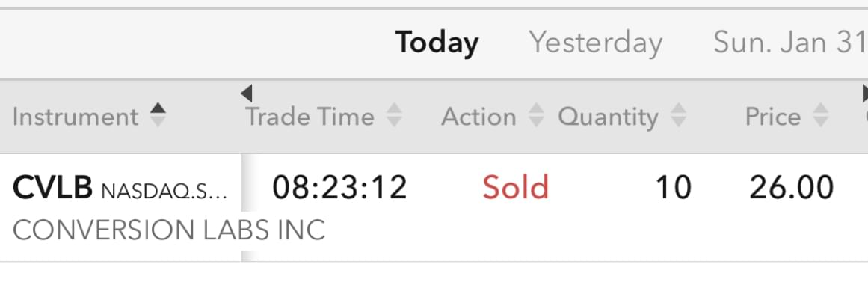Click the Price header label
The height and width of the screenshot is (303, 868).
tap(772, 117)
